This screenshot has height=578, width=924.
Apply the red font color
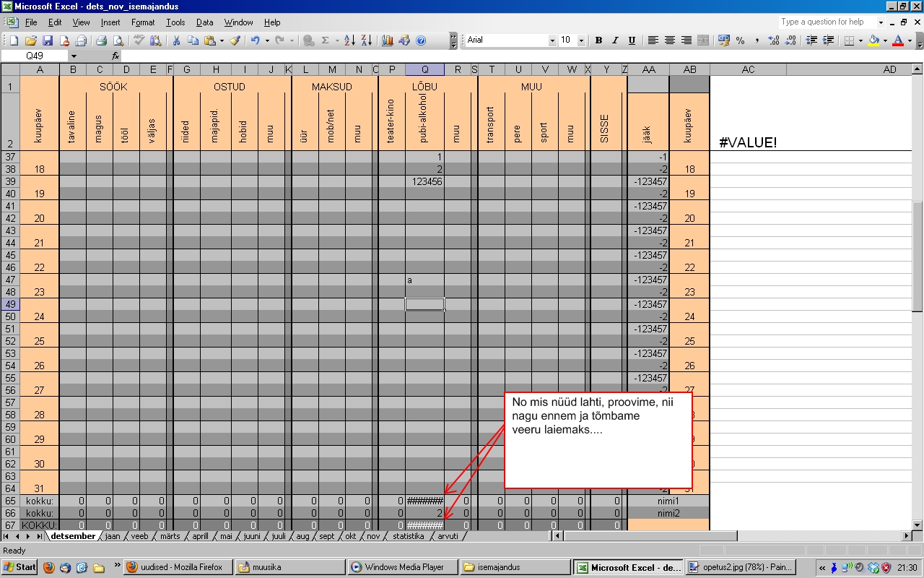(898, 40)
